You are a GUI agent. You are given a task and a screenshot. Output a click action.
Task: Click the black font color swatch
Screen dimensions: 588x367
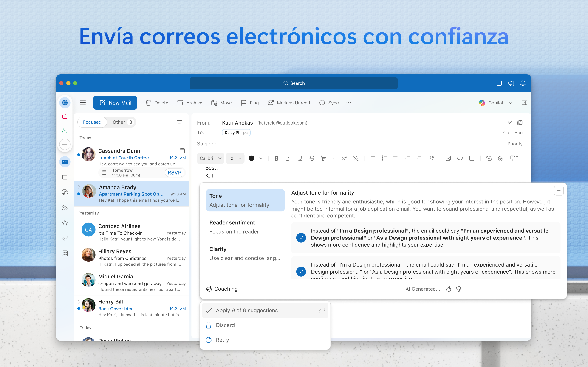(252, 158)
